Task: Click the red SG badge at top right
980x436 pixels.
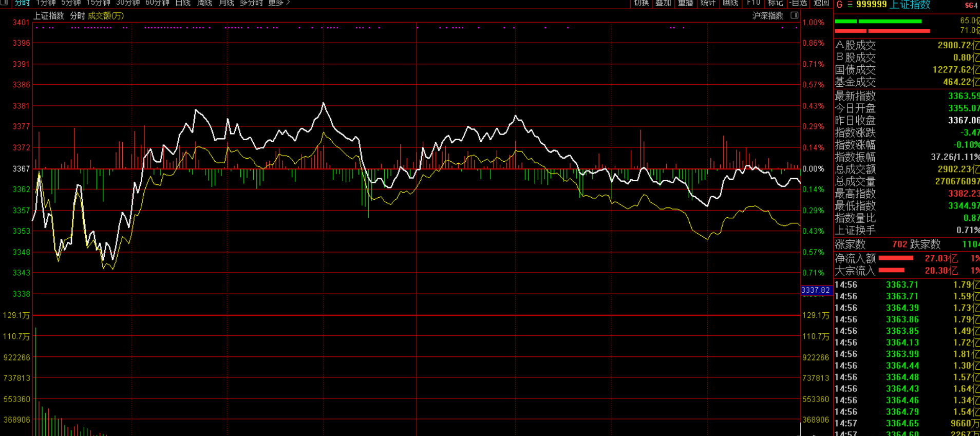Action: click(971, 5)
